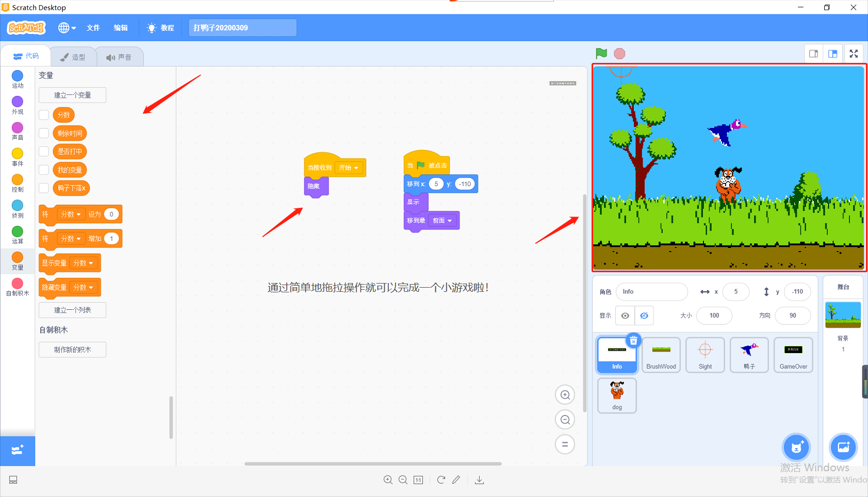Select the 事件 events category

pyautogui.click(x=18, y=157)
